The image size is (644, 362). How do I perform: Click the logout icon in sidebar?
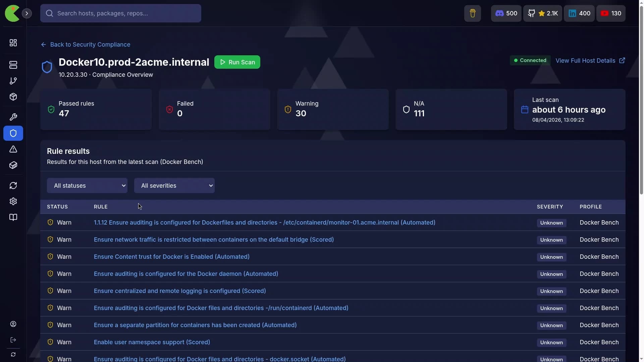tap(13, 340)
